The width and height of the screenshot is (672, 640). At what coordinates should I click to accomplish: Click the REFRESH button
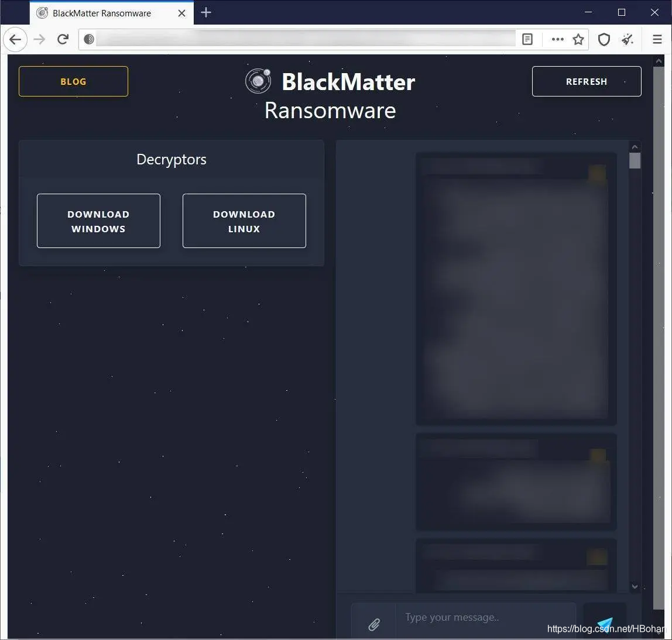[x=587, y=81]
